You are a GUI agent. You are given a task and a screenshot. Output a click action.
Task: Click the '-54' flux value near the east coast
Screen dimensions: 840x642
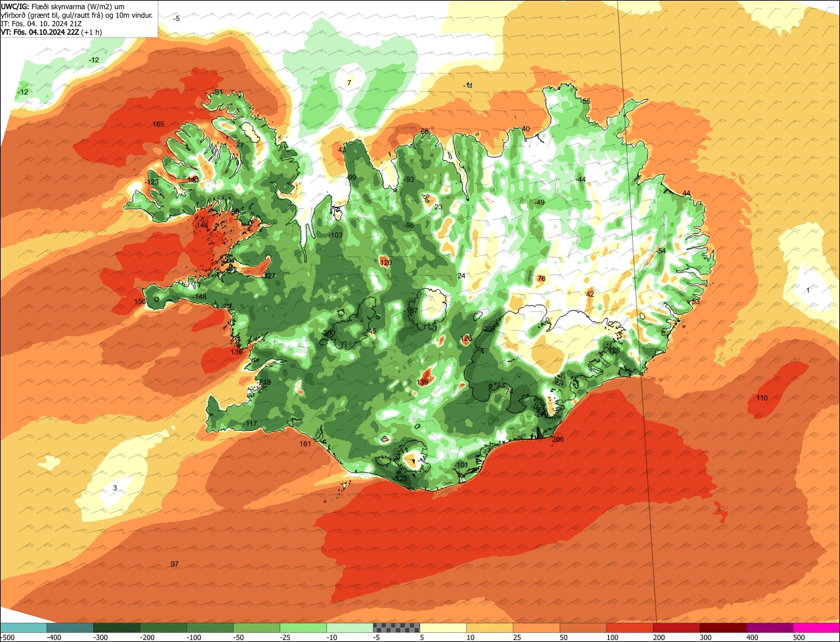point(661,251)
